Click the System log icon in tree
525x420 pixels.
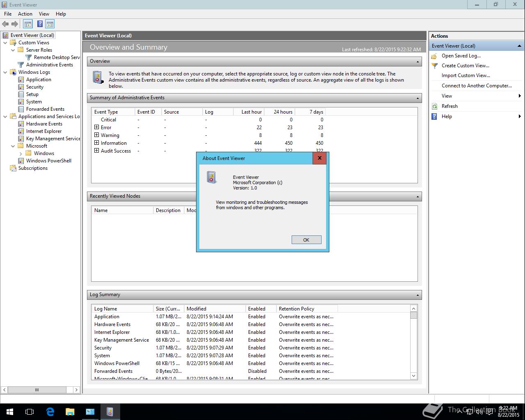[21, 102]
